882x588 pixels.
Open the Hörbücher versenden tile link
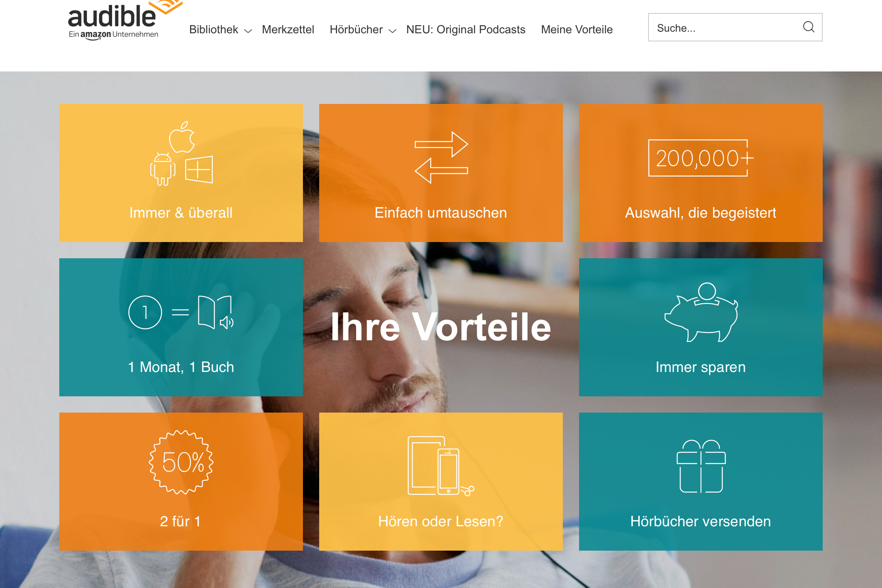[701, 482]
